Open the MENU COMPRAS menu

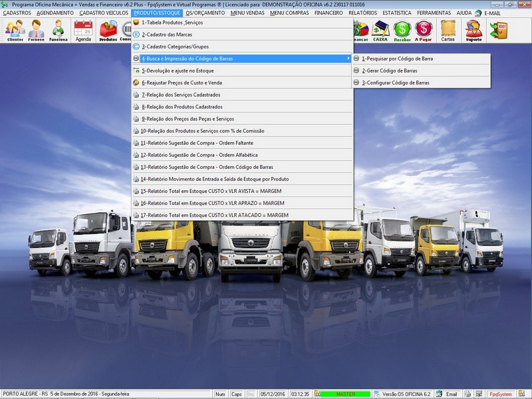tap(289, 13)
